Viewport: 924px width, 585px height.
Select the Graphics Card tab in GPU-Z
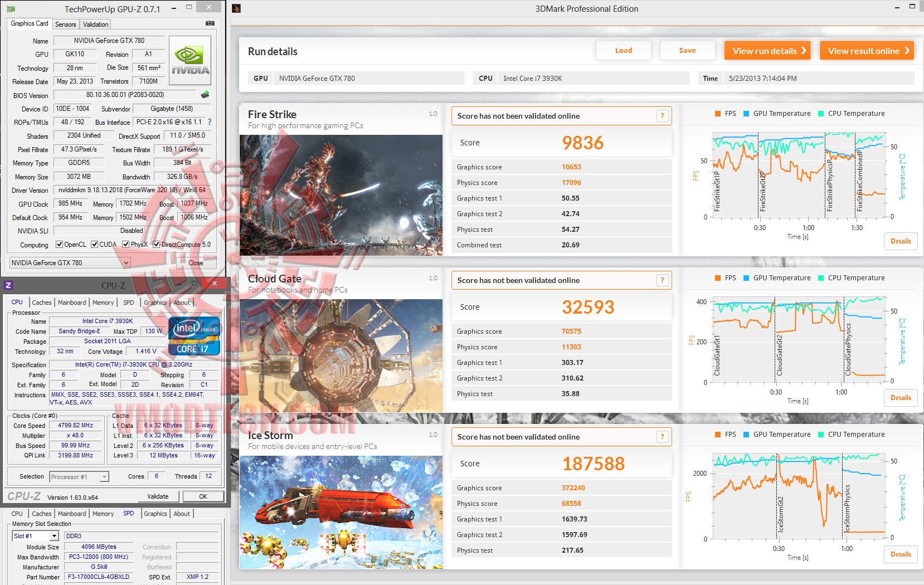[x=30, y=23]
